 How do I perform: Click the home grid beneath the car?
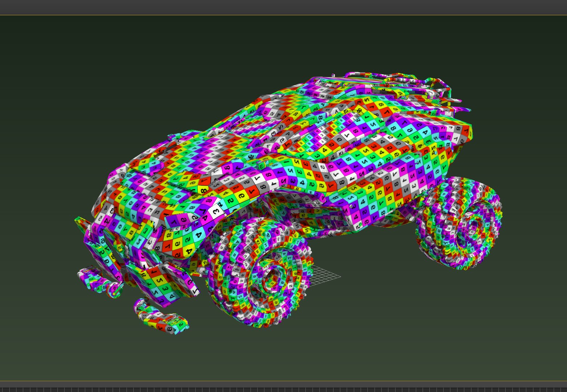coord(325,277)
